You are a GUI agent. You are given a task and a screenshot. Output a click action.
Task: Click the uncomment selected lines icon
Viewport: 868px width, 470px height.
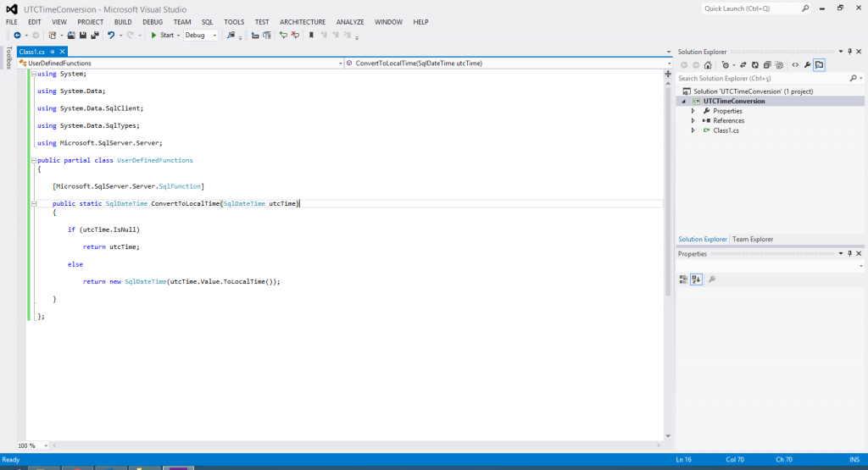[296, 36]
